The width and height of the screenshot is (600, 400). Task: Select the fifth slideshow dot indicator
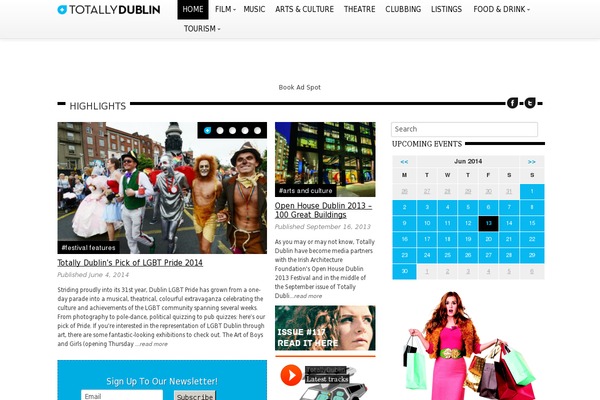pos(258,131)
